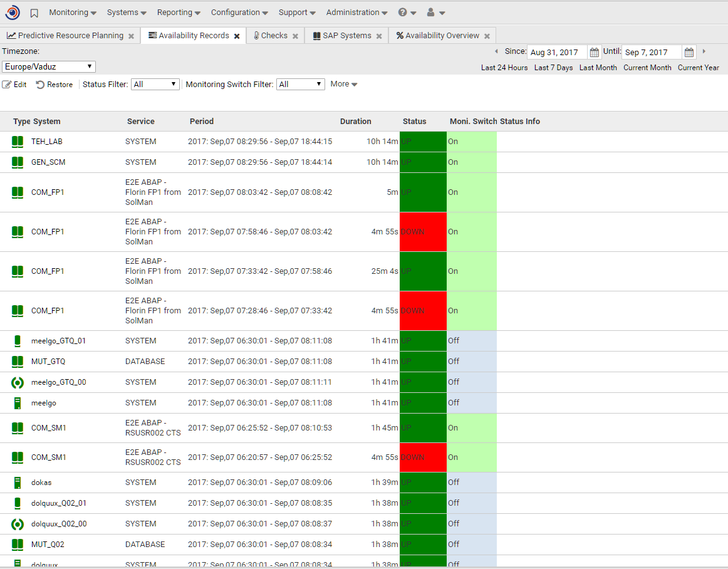
Task: Close the Availability Overview tab
Action: [x=487, y=36]
